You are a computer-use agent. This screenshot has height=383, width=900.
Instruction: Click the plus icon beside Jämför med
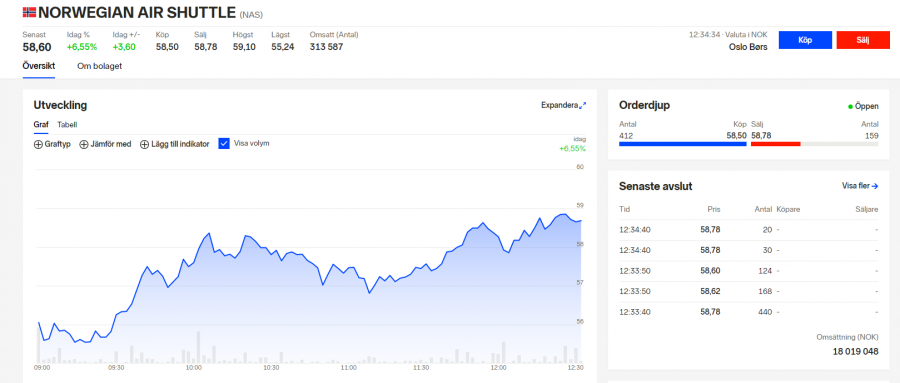(84, 144)
